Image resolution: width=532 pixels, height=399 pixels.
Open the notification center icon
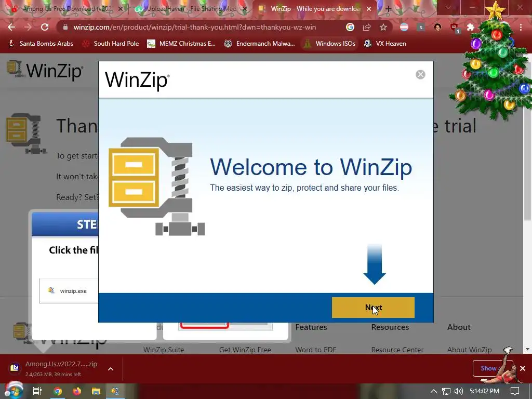coord(515,391)
